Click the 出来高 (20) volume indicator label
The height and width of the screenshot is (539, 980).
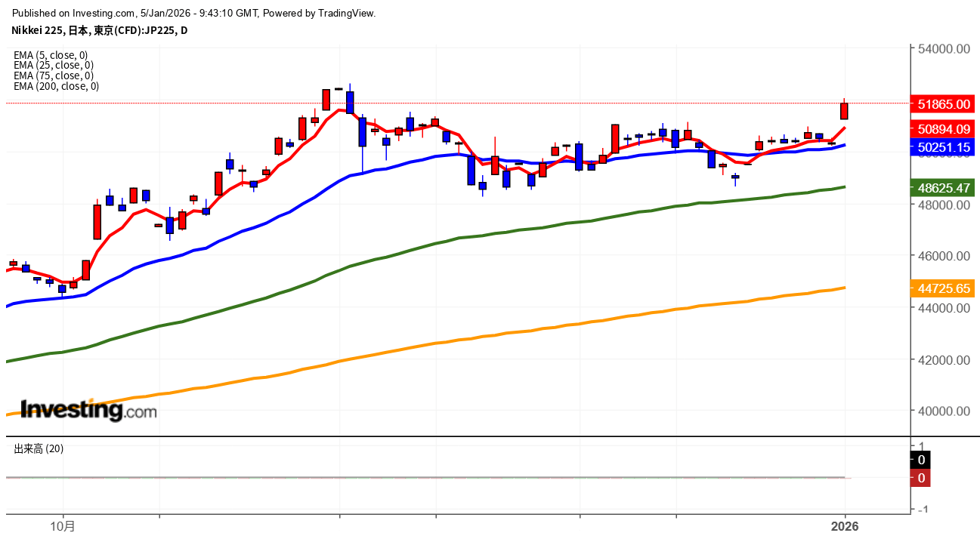pos(39,448)
